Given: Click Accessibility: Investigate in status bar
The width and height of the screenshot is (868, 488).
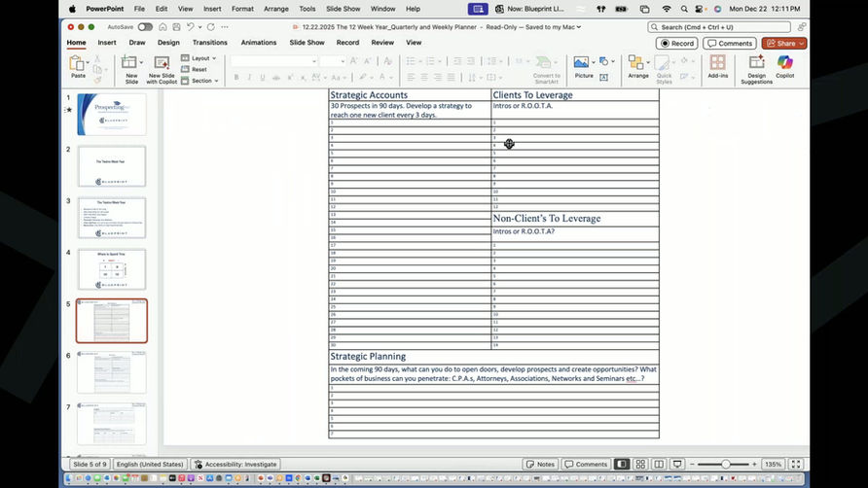Looking at the screenshot, I should click(x=235, y=465).
